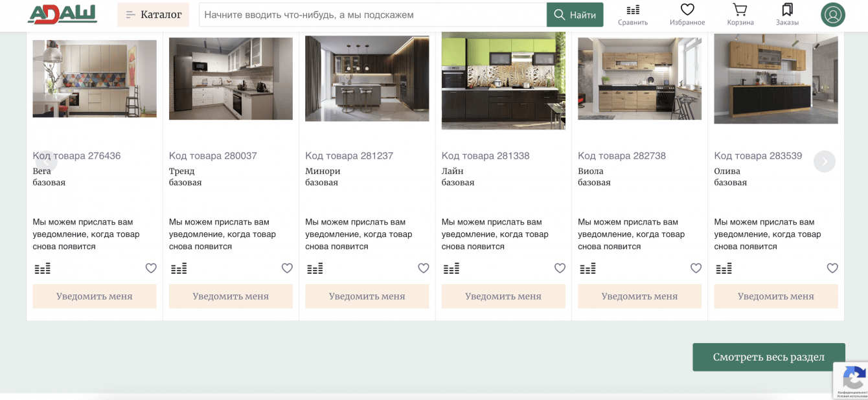Focus the product search input field
The image size is (868, 400).
(x=372, y=14)
